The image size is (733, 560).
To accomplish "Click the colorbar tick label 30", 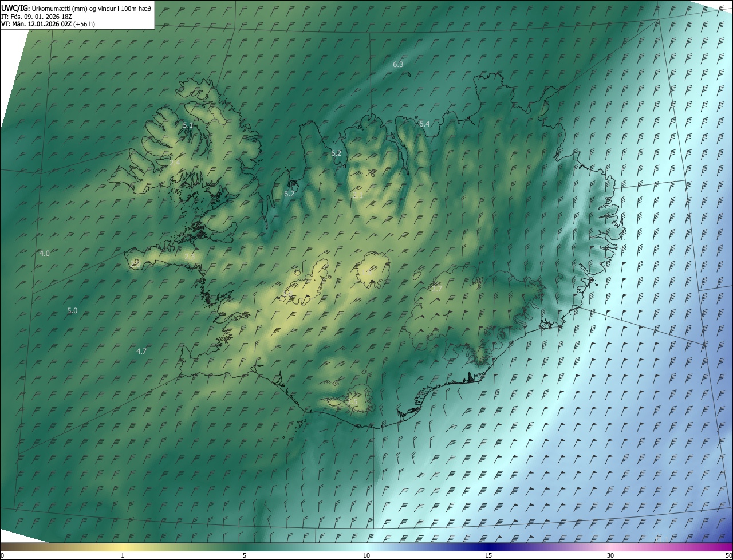I will point(610,555).
